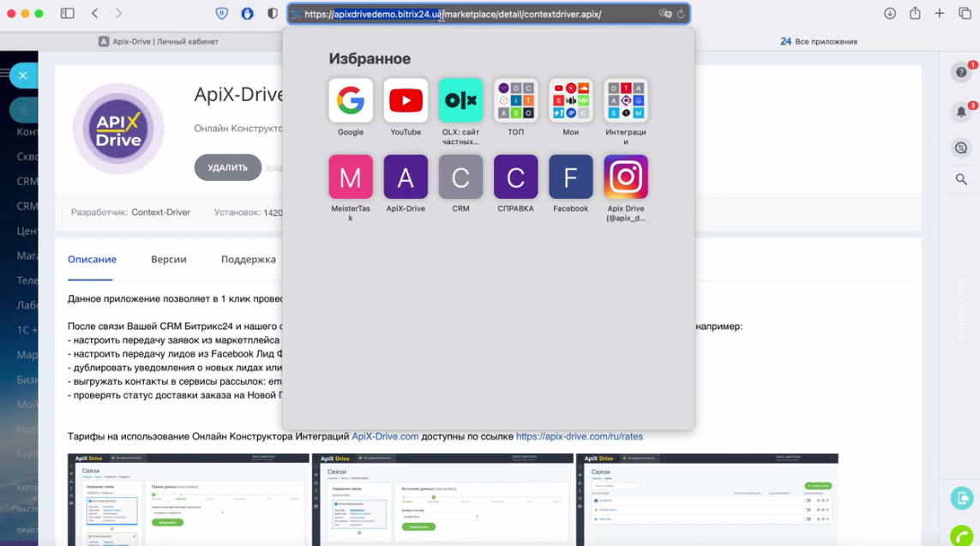Open the ApiX-Drive favorite tile

pos(406,177)
